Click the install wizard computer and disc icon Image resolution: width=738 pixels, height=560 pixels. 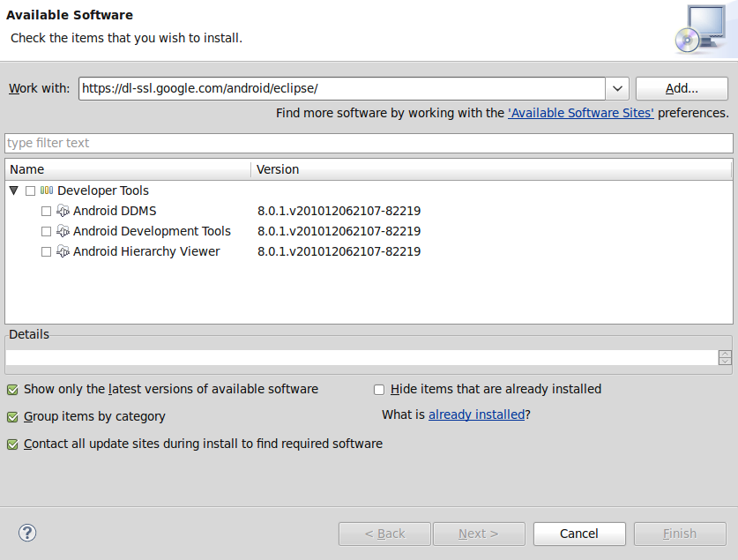pos(701,29)
